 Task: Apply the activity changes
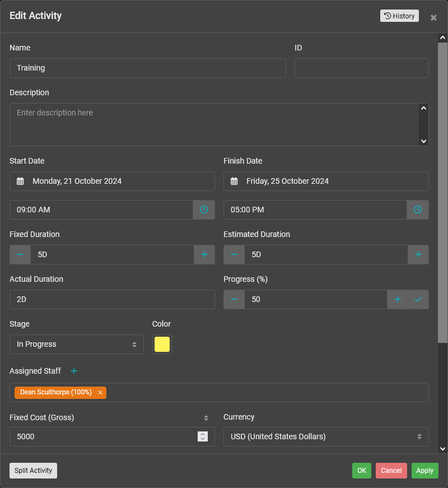(424, 471)
